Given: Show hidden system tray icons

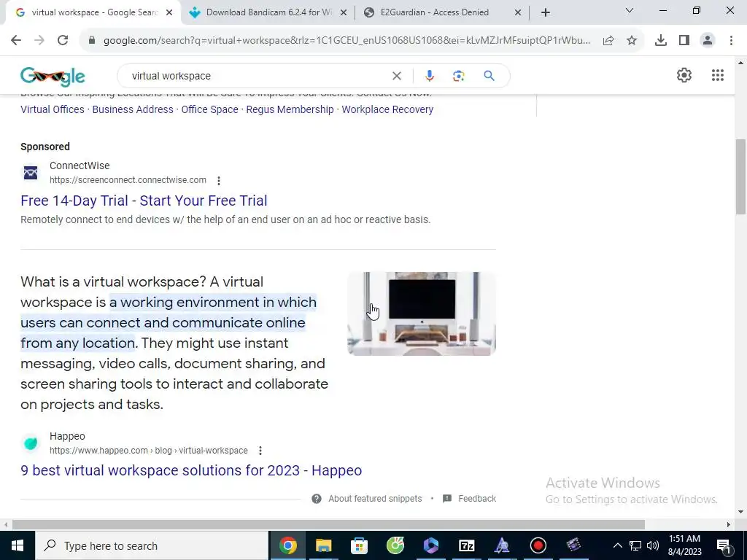Looking at the screenshot, I should (617, 545).
